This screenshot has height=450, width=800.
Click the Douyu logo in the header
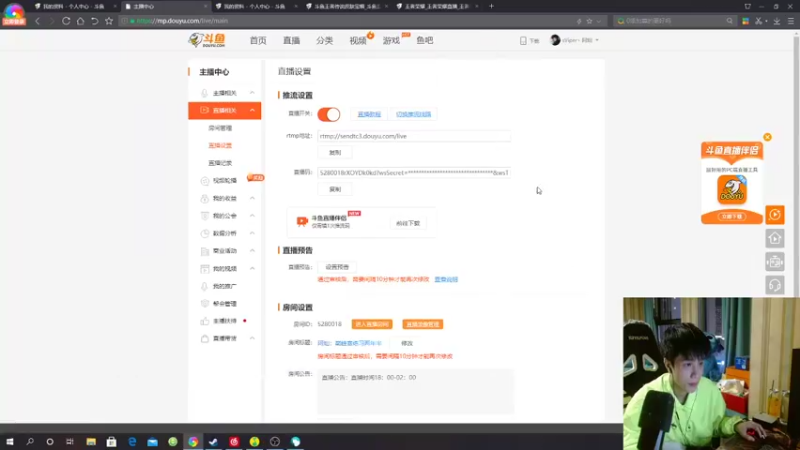click(x=207, y=40)
